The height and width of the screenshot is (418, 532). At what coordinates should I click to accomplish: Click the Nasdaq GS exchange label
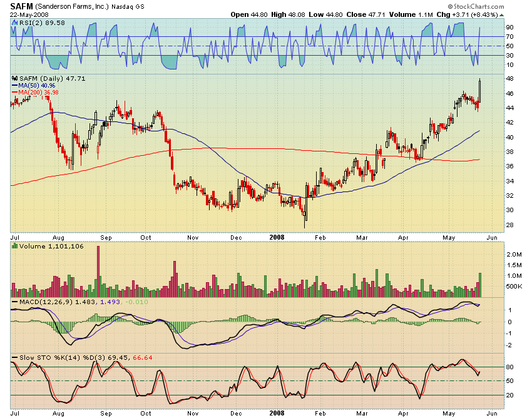[x=128, y=6]
